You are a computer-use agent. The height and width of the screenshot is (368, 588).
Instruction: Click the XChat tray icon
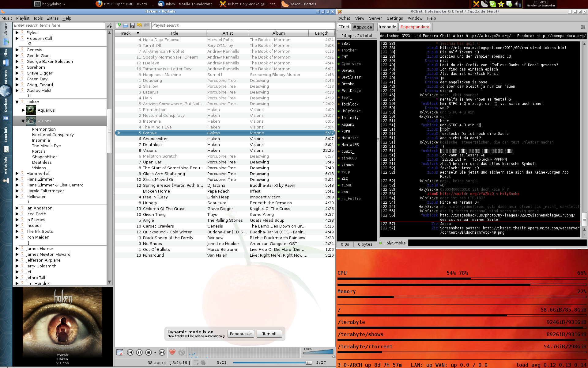pyautogui.click(x=476, y=4)
